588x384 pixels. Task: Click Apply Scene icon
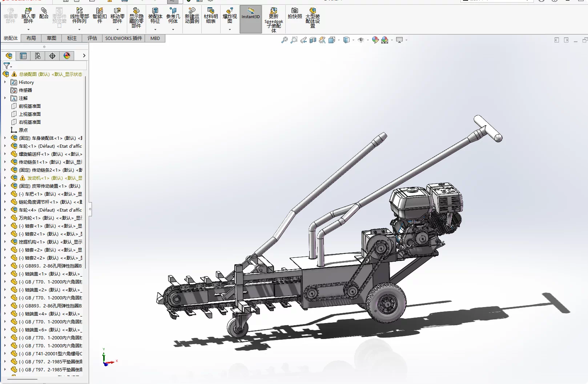[x=385, y=40]
